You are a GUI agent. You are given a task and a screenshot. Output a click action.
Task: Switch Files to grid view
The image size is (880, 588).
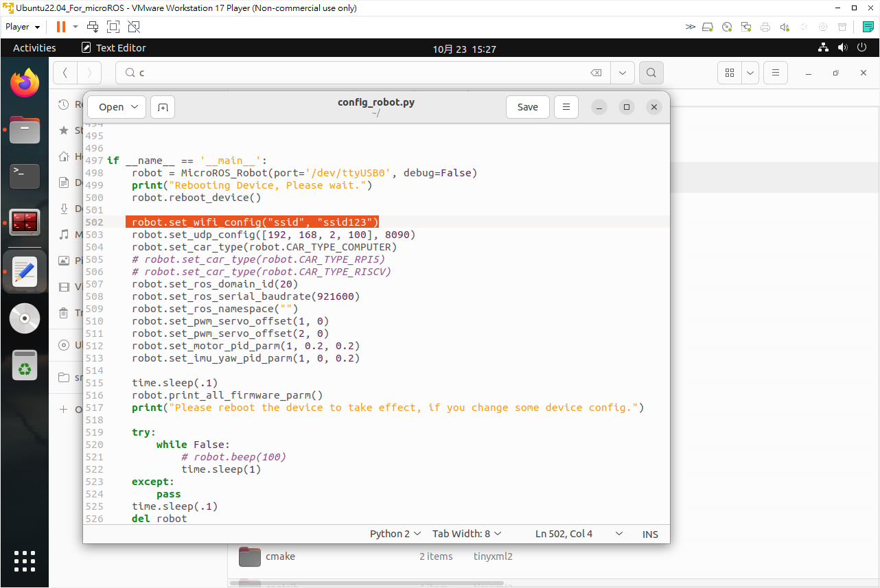coord(730,73)
